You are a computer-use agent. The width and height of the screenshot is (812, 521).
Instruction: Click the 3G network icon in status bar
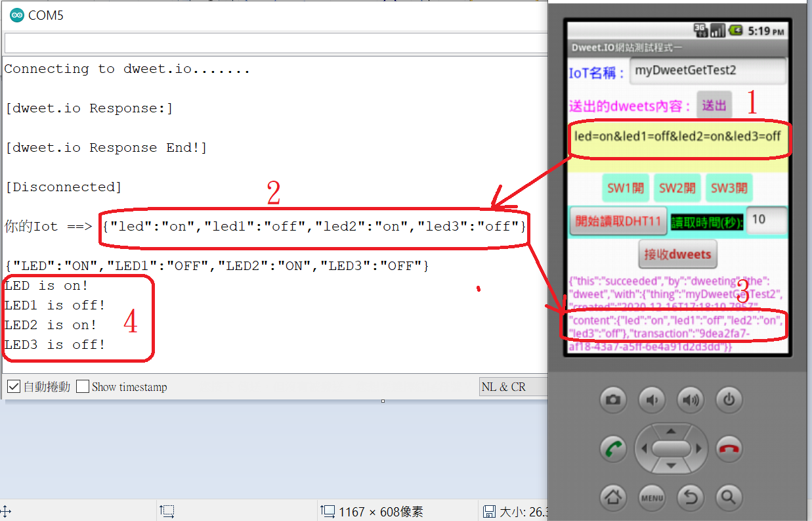tap(700, 30)
